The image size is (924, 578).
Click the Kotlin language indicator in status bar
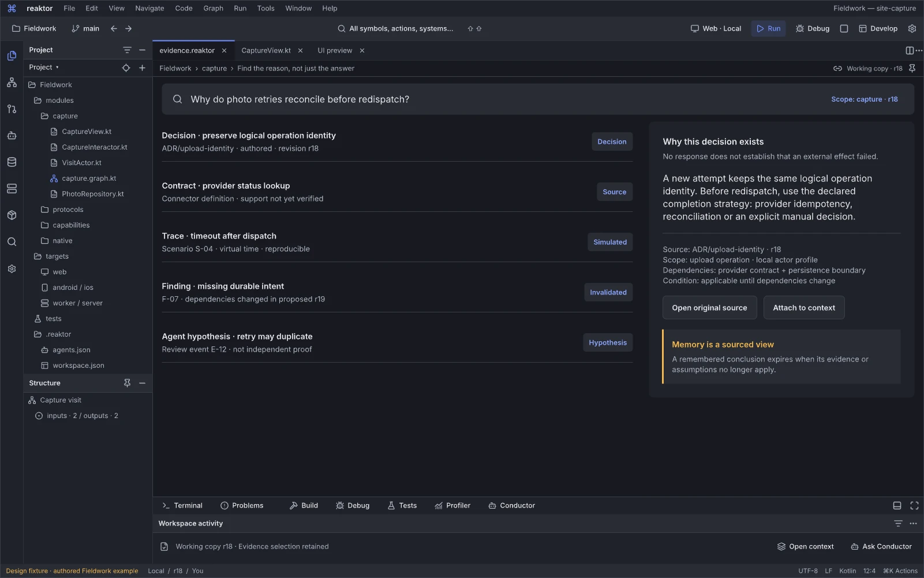pos(847,571)
